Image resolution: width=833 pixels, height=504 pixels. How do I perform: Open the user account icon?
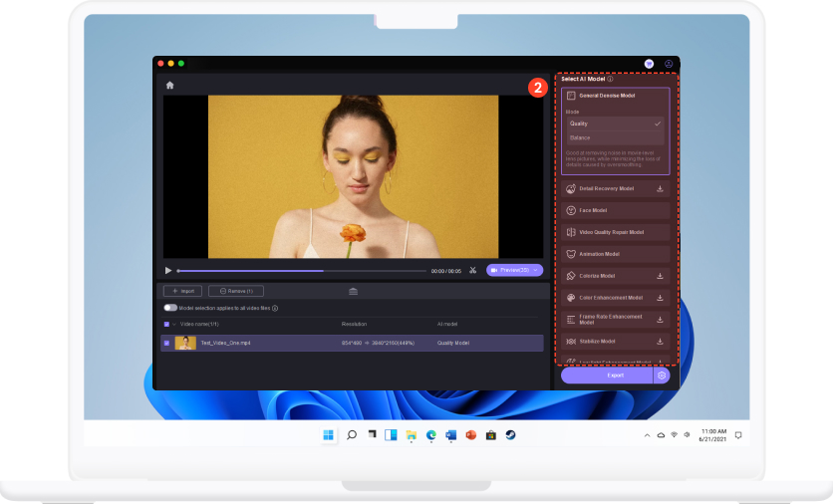pos(669,63)
